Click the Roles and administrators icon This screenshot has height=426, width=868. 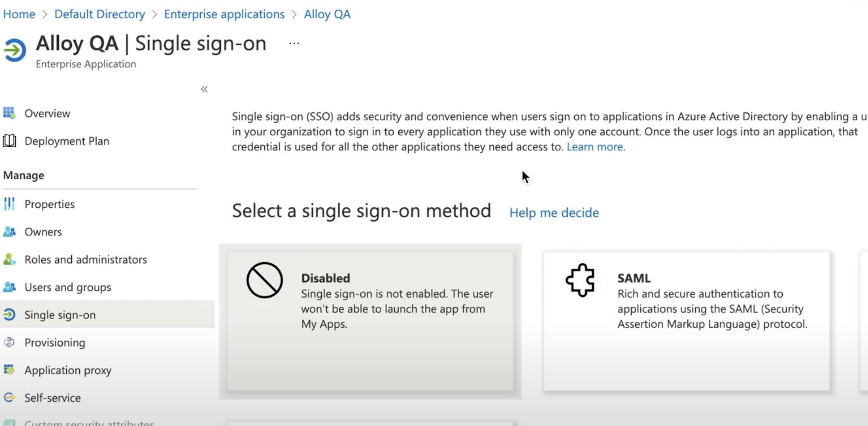[9, 259]
